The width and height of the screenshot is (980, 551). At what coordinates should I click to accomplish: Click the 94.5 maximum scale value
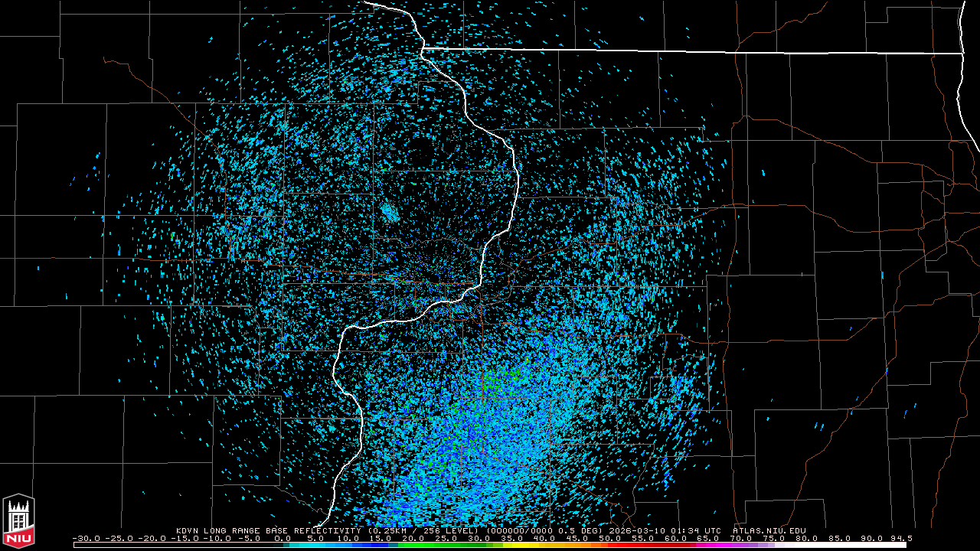pos(900,538)
